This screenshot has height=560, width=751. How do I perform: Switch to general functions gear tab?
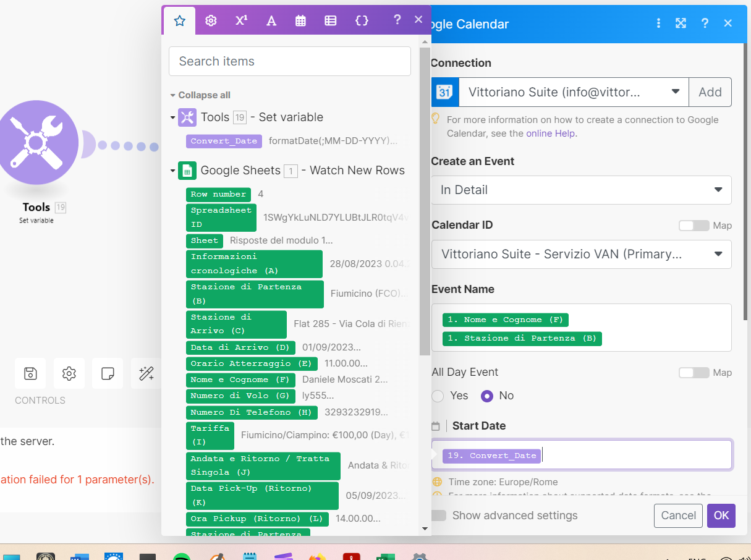coord(211,20)
